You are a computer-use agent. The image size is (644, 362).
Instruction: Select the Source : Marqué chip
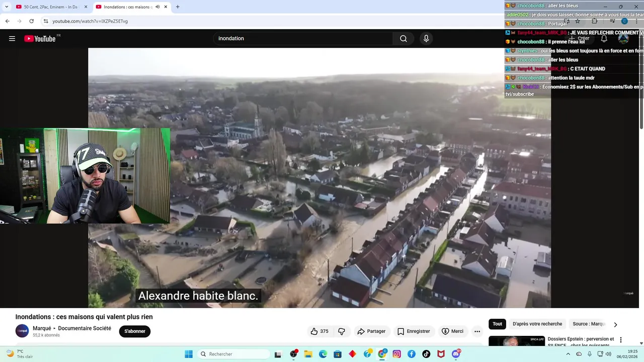pos(589,324)
